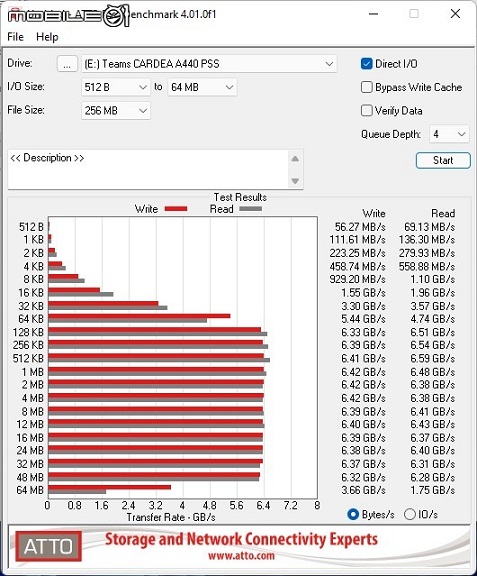Click the 512 KB read result 6.59 GB/s
477x576 pixels.
[x=433, y=359]
